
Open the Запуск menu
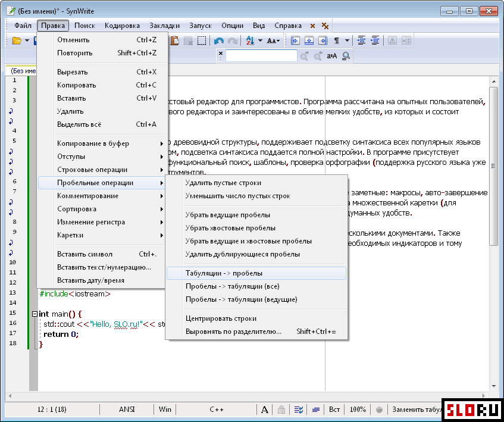(x=201, y=26)
